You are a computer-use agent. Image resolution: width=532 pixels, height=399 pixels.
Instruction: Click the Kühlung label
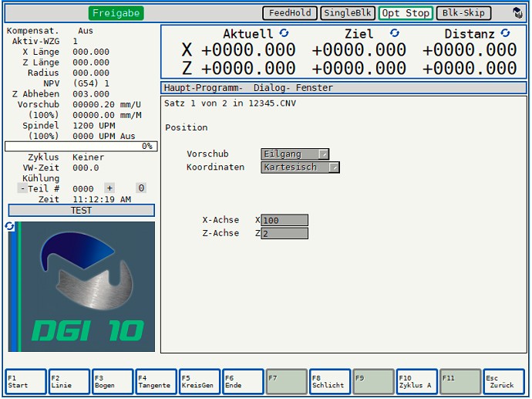[x=41, y=178]
